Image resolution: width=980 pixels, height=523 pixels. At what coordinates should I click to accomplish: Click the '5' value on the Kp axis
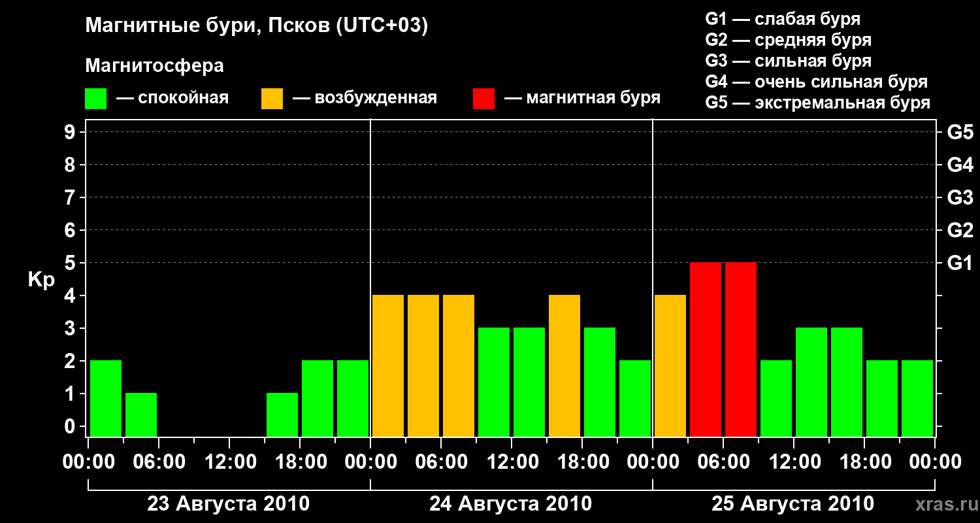(71, 263)
